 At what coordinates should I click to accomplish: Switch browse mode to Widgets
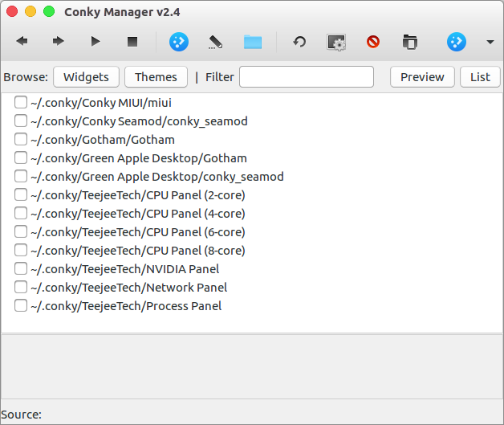[86, 77]
